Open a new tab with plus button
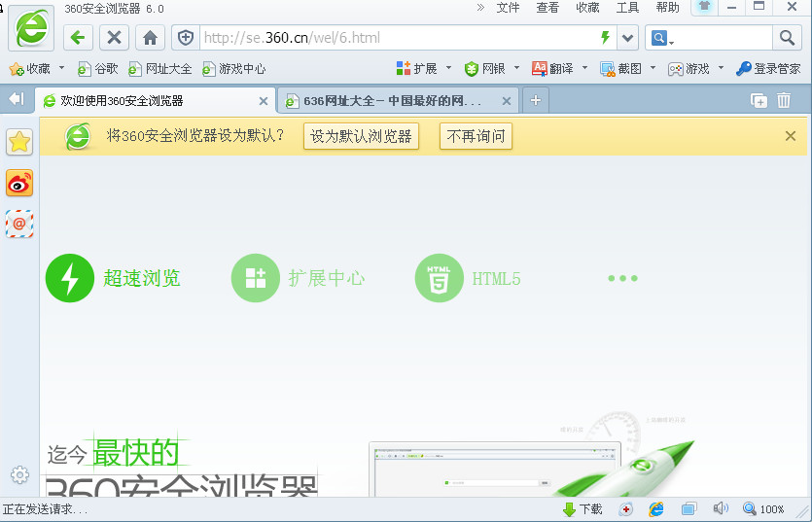The image size is (812, 522). [x=536, y=100]
